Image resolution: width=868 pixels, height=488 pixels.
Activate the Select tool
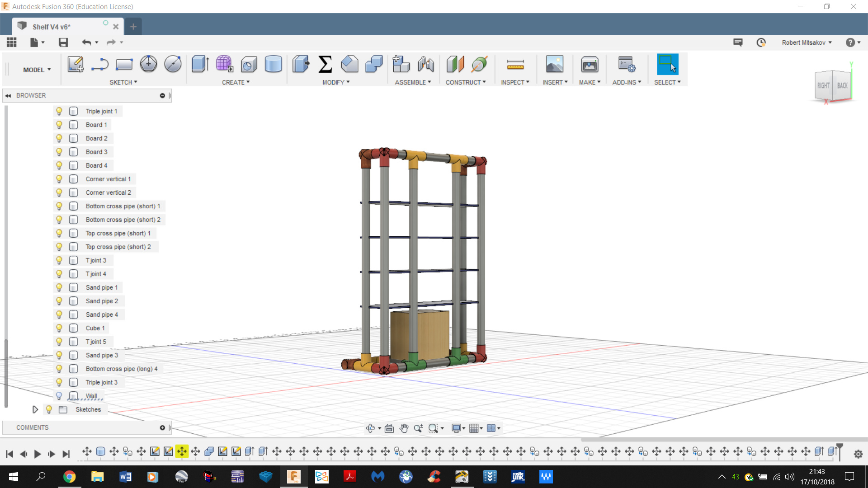click(668, 64)
